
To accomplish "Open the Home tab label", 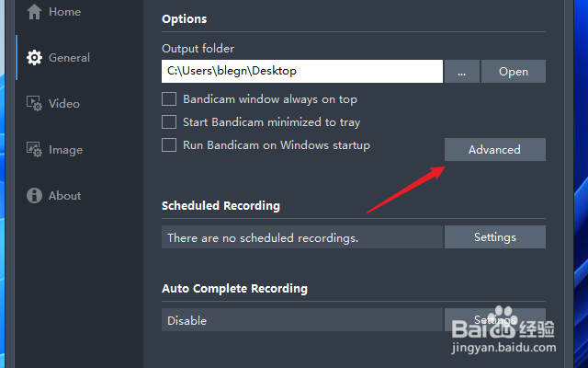I will click(64, 12).
